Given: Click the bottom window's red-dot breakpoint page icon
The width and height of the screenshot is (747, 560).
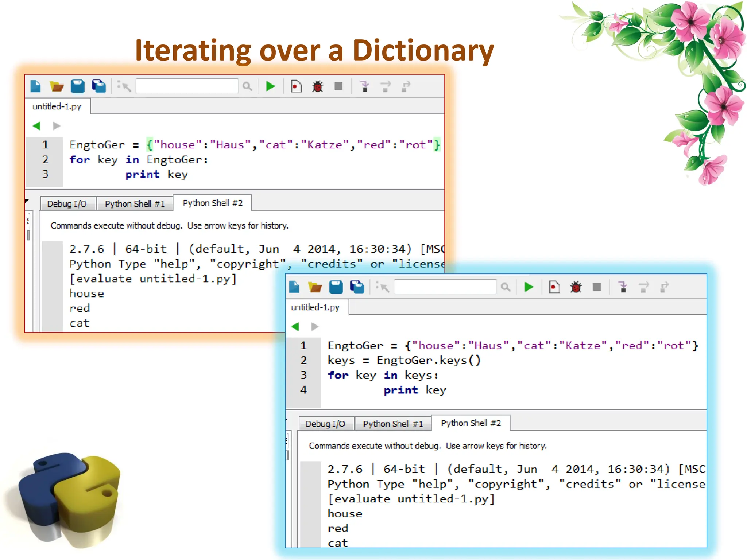Looking at the screenshot, I should click(554, 287).
